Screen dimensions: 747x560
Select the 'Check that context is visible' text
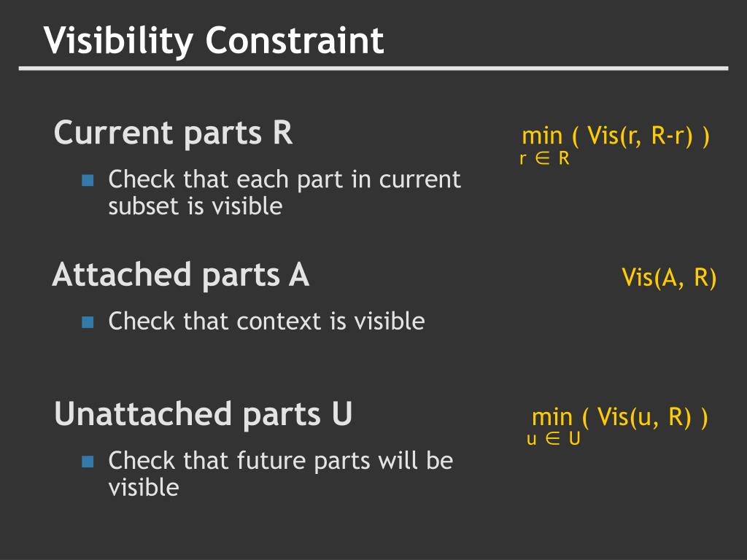[266, 321]
